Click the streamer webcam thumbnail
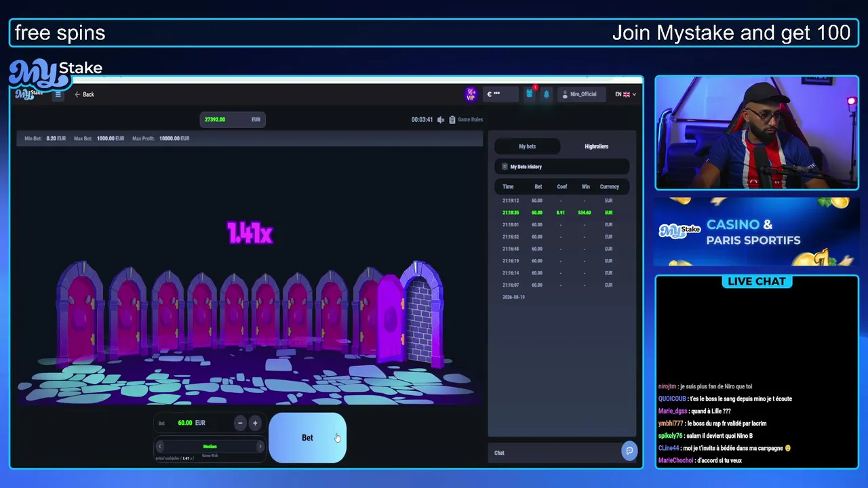Screen dimensions: 868x488 (x=757, y=133)
